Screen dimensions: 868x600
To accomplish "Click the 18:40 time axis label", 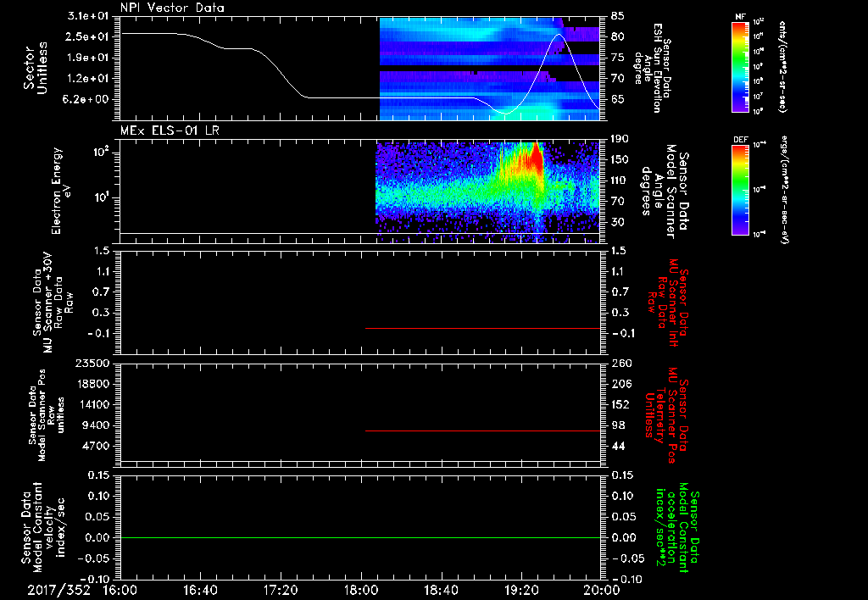I will point(441,590).
